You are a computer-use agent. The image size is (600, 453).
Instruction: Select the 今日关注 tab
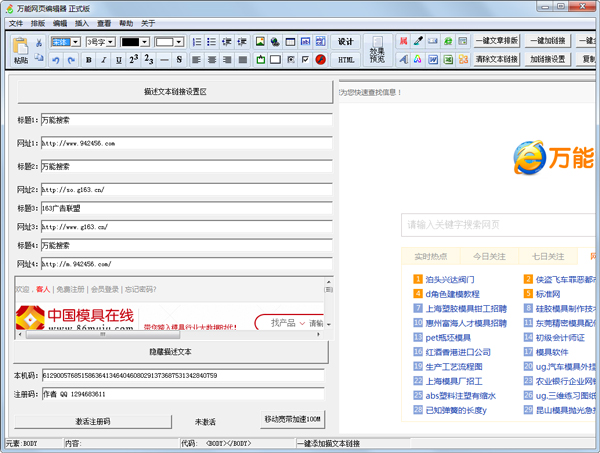coord(489,256)
